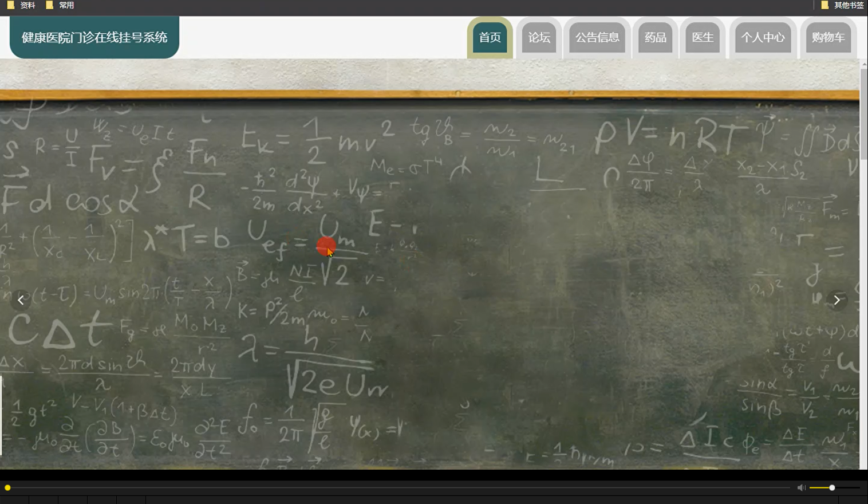Click the video progress bar

[397, 488]
